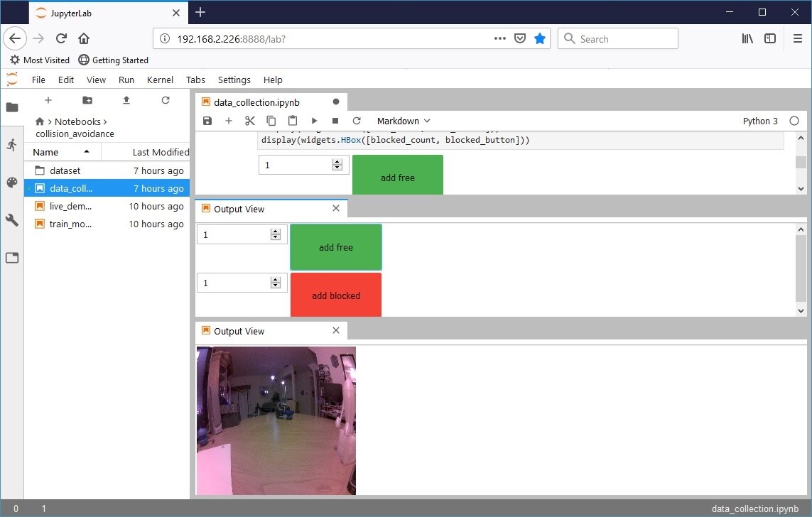The height and width of the screenshot is (517, 812).
Task: Click the save notebook icon
Action: click(x=207, y=121)
